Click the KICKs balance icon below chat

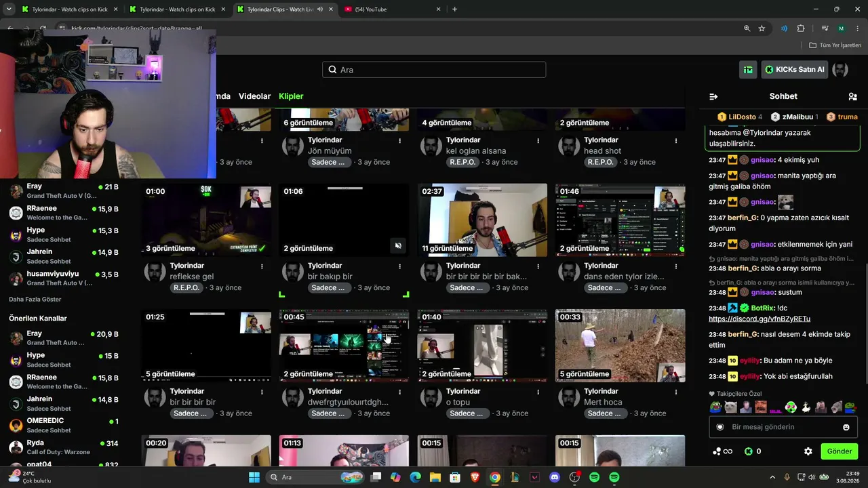(749, 451)
